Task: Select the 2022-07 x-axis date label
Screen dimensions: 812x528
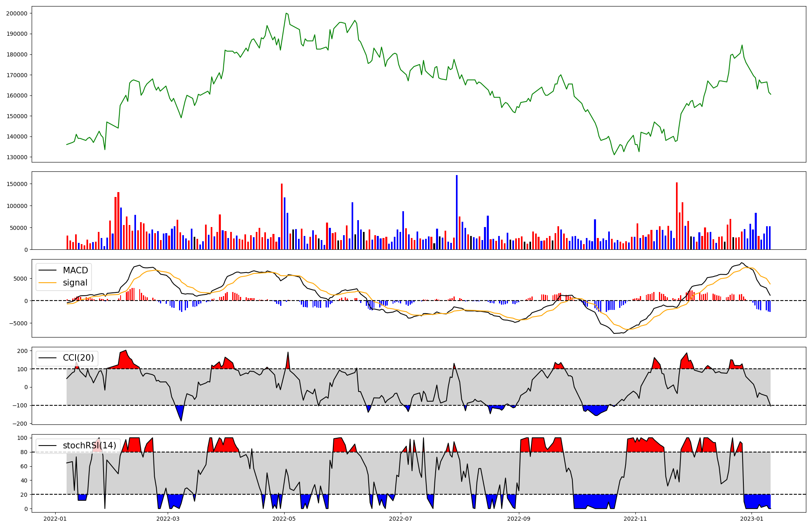Action: click(401, 519)
